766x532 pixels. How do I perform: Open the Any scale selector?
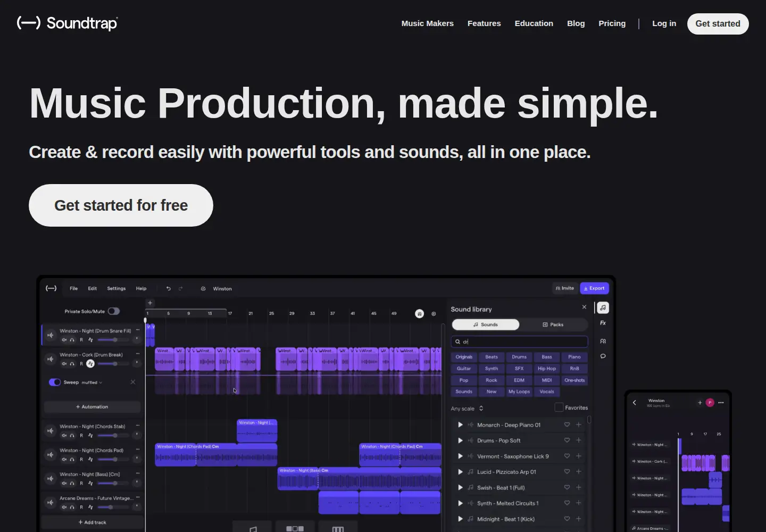[x=467, y=409]
